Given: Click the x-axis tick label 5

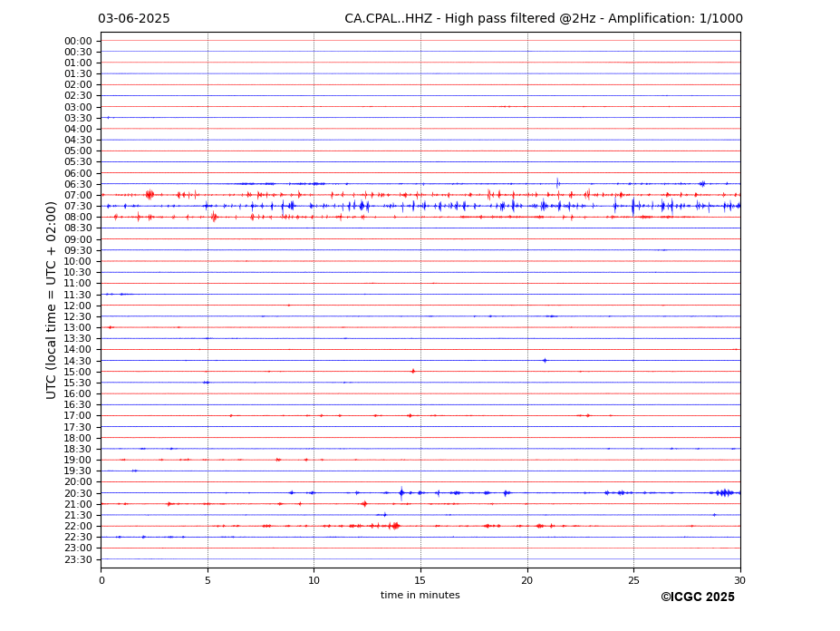Looking at the screenshot, I should click(x=208, y=580).
